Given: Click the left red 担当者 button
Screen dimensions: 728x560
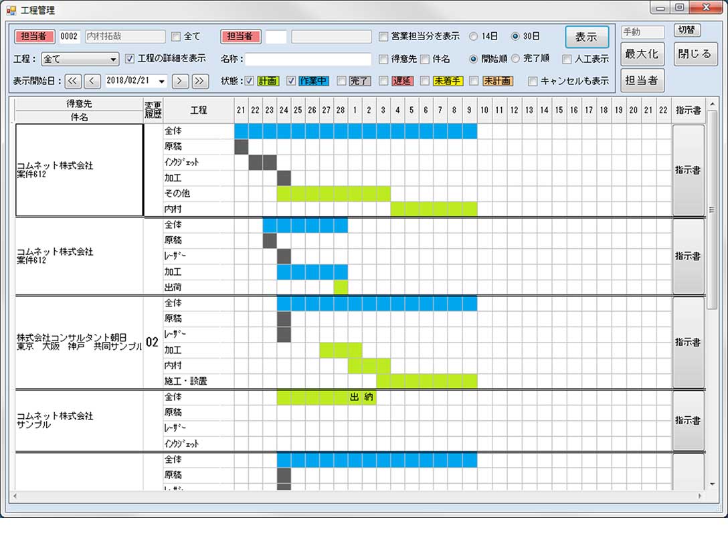Looking at the screenshot, I should coord(34,36).
